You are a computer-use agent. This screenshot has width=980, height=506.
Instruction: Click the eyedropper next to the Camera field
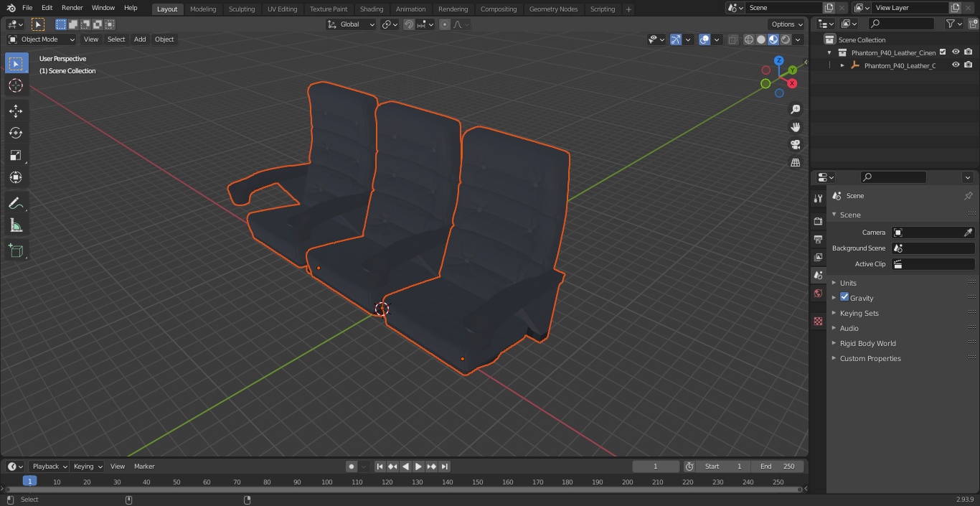point(968,233)
